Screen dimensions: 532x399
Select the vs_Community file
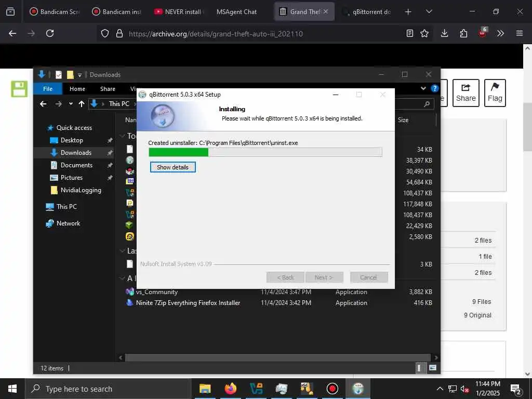point(157,292)
